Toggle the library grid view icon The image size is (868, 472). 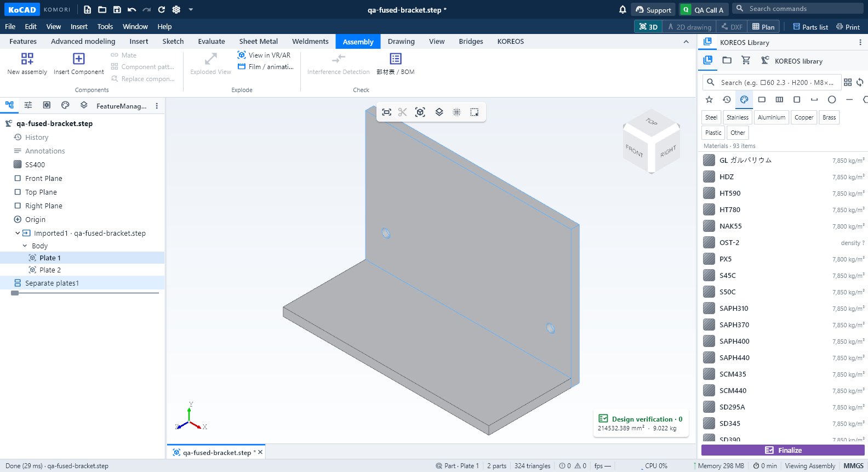(x=848, y=82)
